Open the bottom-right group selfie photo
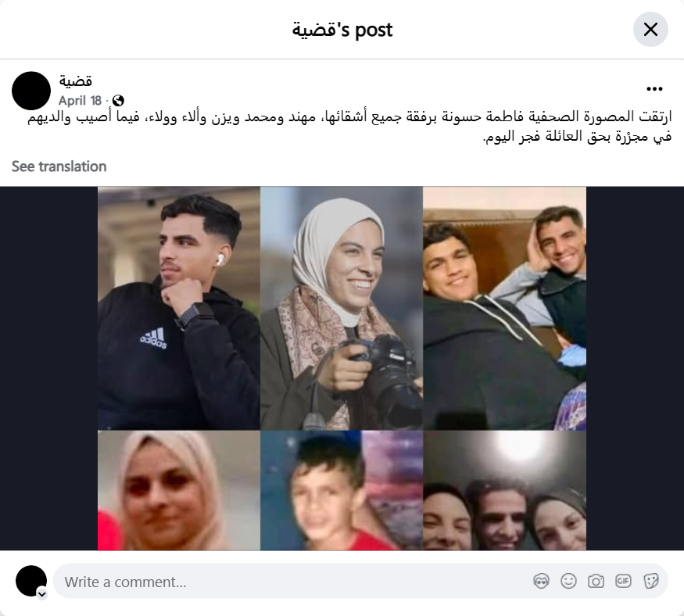 point(505,490)
